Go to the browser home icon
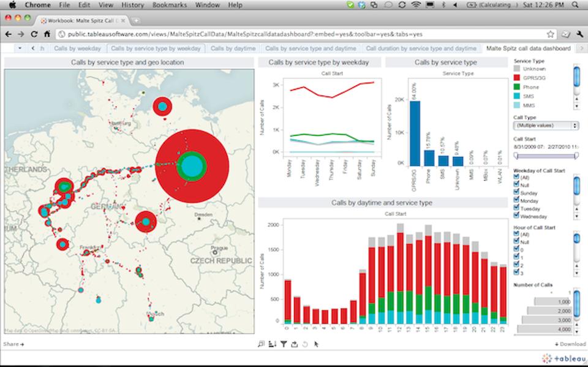Screen dimensions: 588x367 pyautogui.click(x=47, y=34)
